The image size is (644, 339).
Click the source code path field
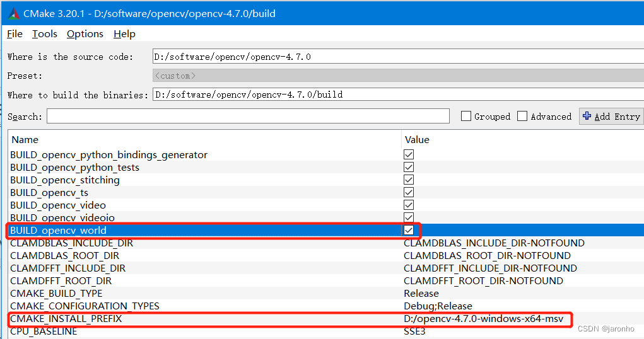398,57
